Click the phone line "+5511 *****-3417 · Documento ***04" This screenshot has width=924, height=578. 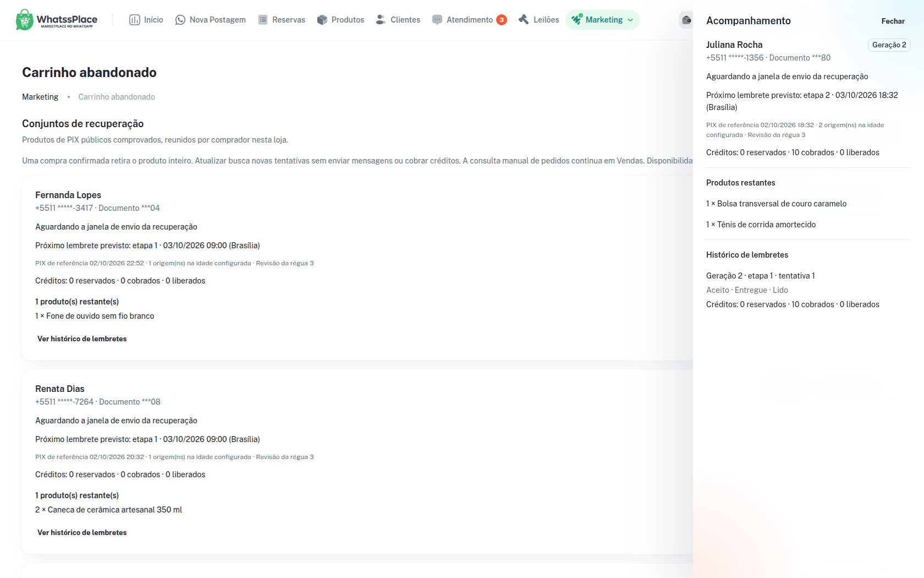coord(97,208)
